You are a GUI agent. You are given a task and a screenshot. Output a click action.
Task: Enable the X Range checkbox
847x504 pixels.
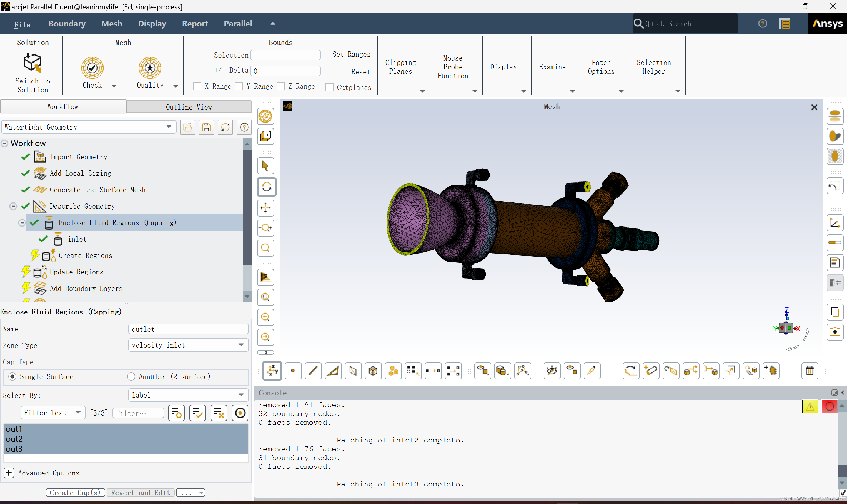coord(197,87)
